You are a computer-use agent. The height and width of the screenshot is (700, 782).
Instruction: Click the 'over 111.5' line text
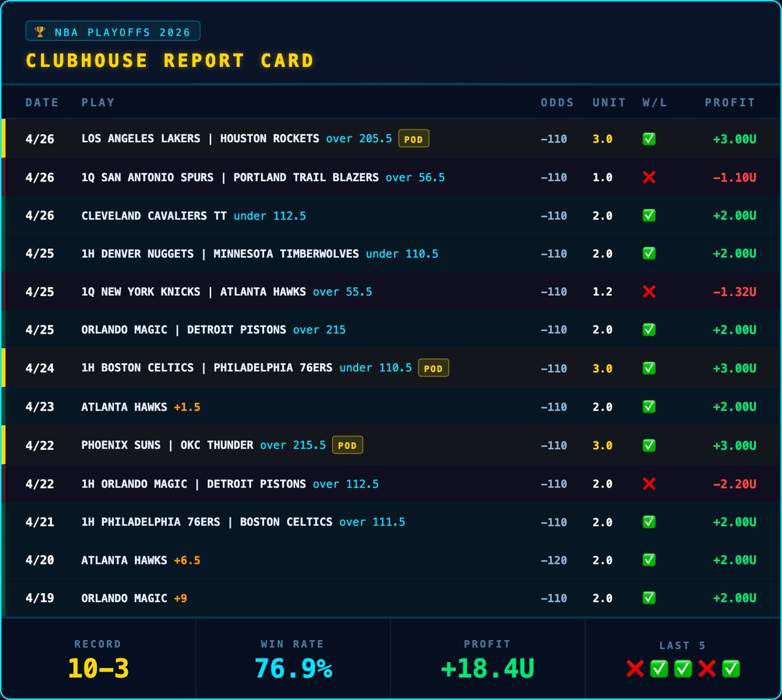[372, 522]
